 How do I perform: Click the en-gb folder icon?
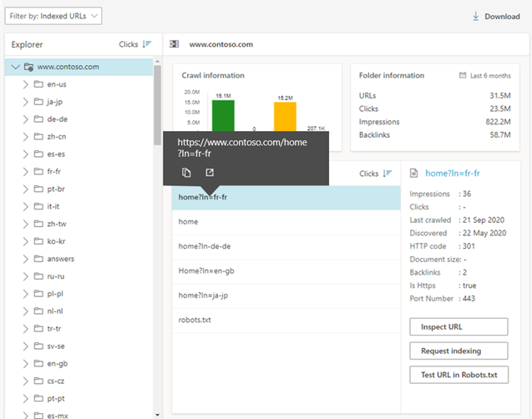pos(38,363)
